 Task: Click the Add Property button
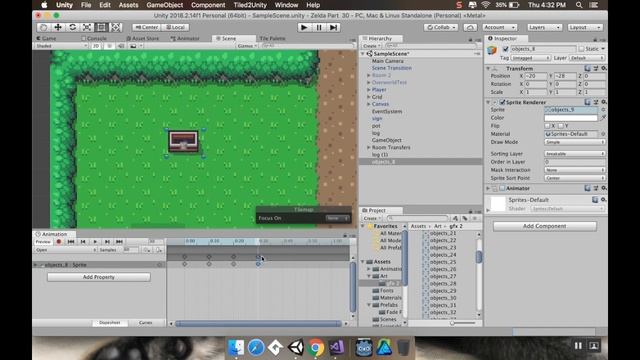click(98, 277)
